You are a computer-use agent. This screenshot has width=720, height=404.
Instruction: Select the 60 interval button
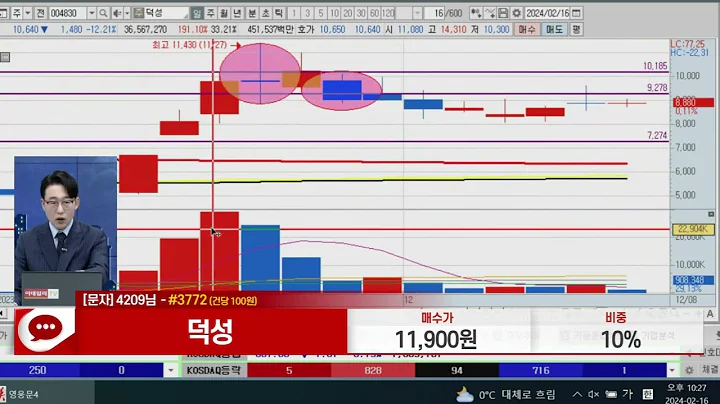pyautogui.click(x=375, y=13)
